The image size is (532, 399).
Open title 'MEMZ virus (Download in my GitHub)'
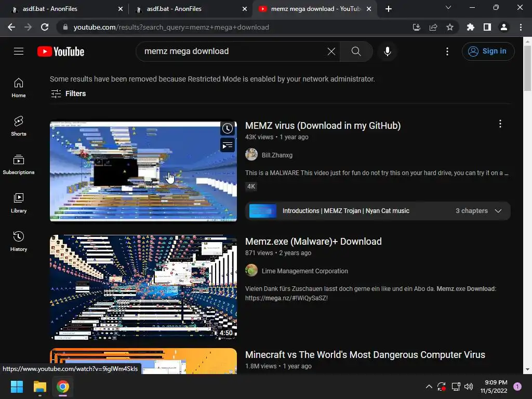tap(323, 126)
